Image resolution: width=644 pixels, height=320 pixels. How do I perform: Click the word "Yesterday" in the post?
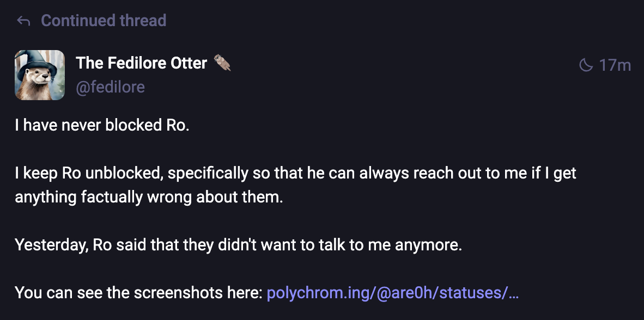point(50,244)
